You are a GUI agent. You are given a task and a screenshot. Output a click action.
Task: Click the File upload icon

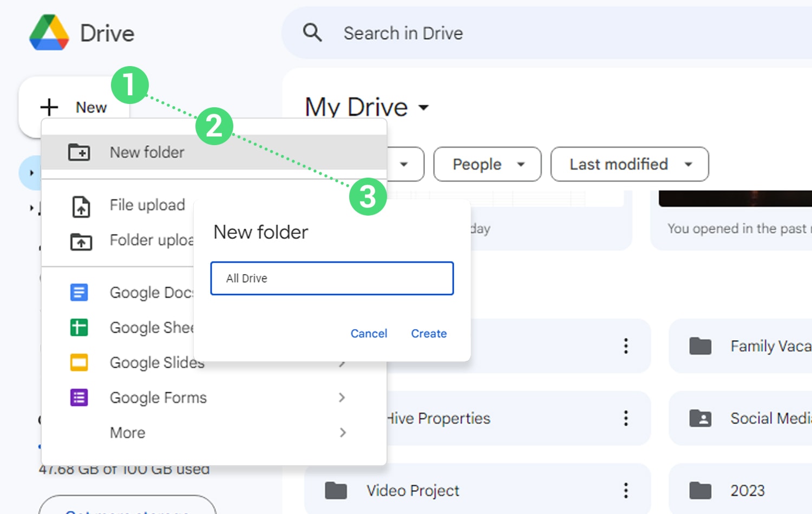click(x=81, y=206)
